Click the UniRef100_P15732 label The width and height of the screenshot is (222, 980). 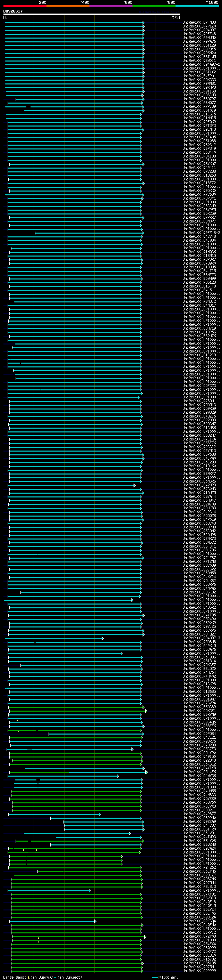pyautogui.click(x=199, y=959)
